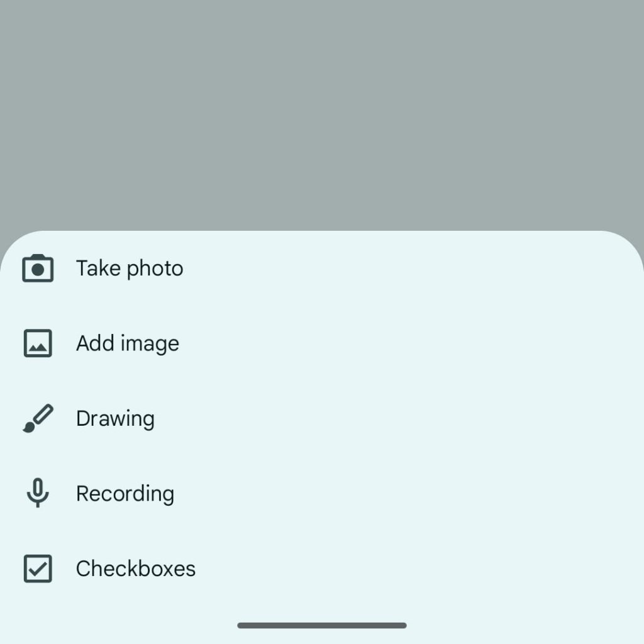This screenshot has width=644, height=644.
Task: Tap the word "image" in Add image
Action: coord(150,344)
